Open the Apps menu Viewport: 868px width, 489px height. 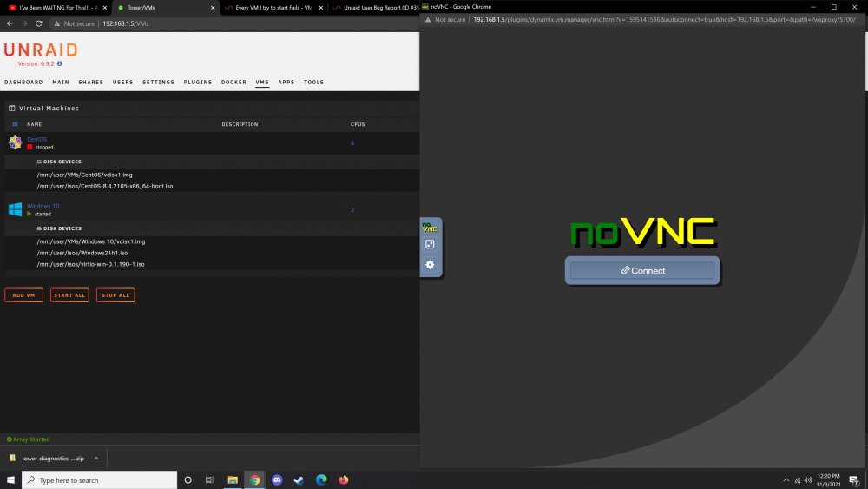(286, 82)
